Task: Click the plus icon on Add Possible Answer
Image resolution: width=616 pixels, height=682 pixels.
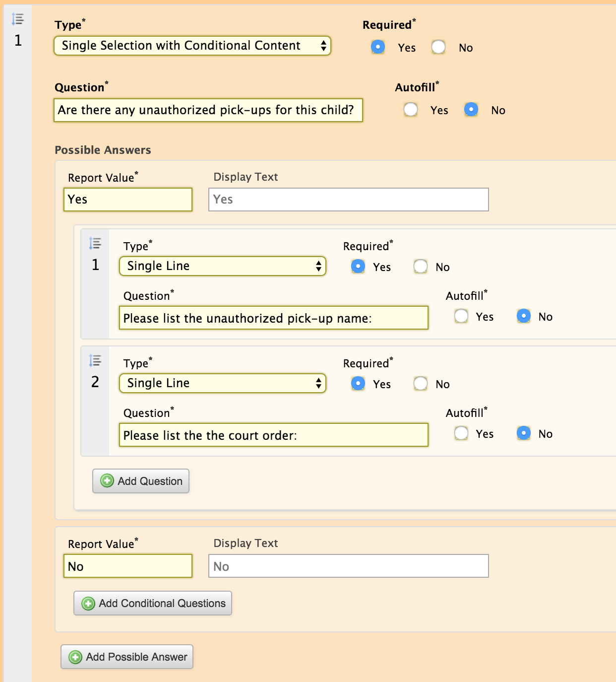Action: pyautogui.click(x=75, y=657)
